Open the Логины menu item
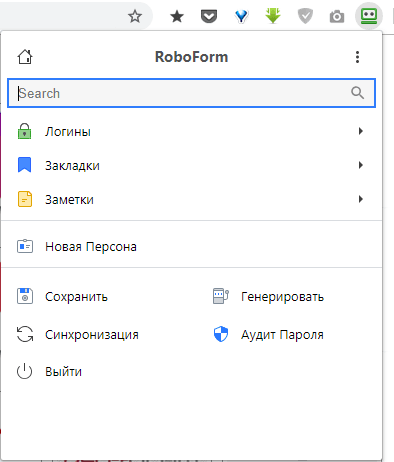Image resolution: width=394 pixels, height=462 pixels. 192,131
